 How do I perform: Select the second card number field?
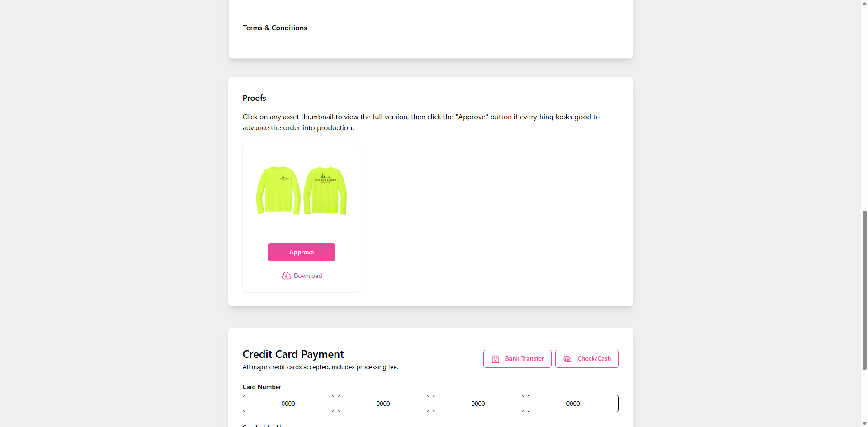tap(383, 404)
